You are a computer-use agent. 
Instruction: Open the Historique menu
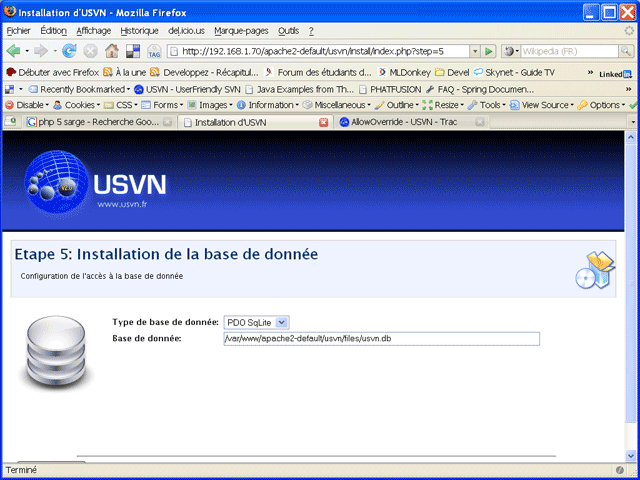139,31
